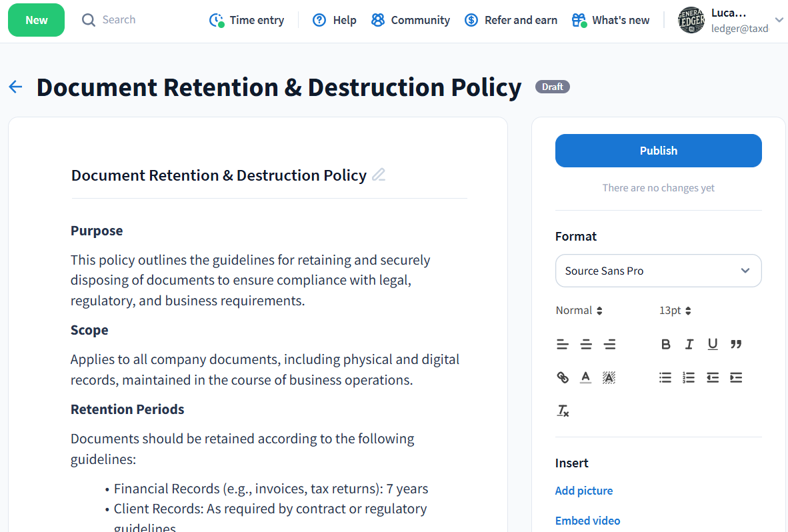Screen dimensions: 788x532
Task: Insert a block quote
Action: pyautogui.click(x=736, y=344)
